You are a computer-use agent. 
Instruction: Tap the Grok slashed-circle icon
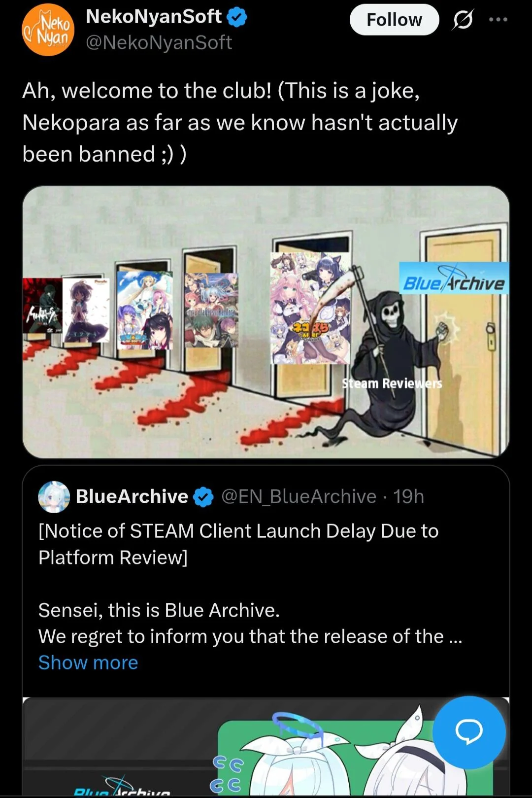[463, 20]
